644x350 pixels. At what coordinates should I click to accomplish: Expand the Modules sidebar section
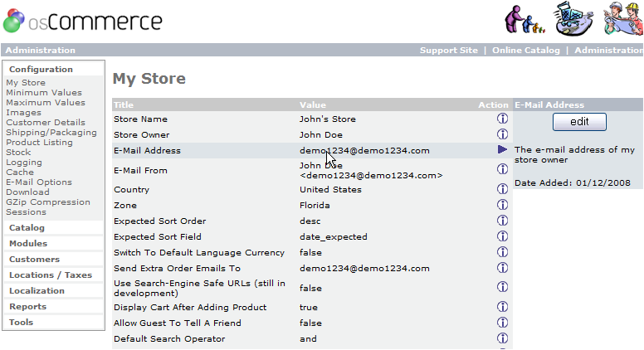pyautogui.click(x=28, y=244)
